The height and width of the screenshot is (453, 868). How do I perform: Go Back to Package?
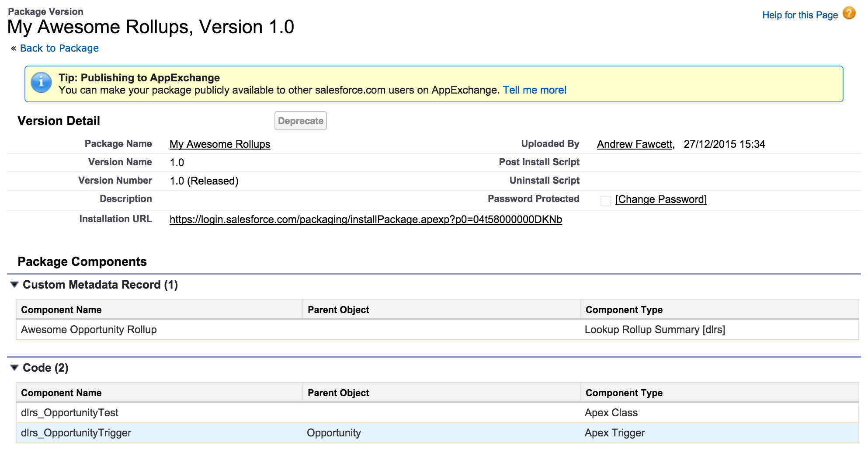[59, 48]
